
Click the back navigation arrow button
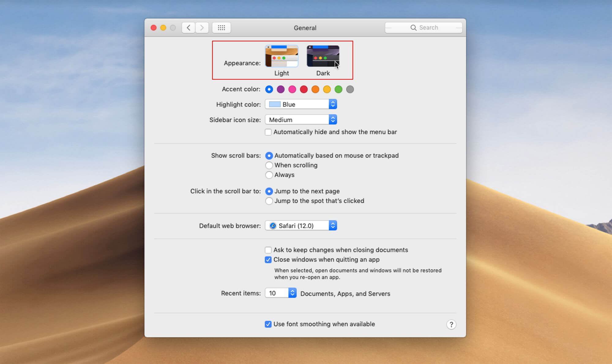(x=188, y=27)
